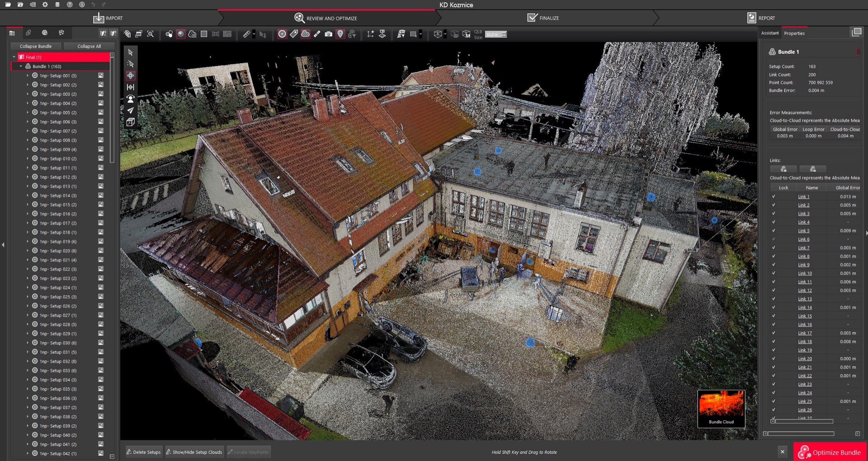Switch to the Assistant tab

(769, 33)
